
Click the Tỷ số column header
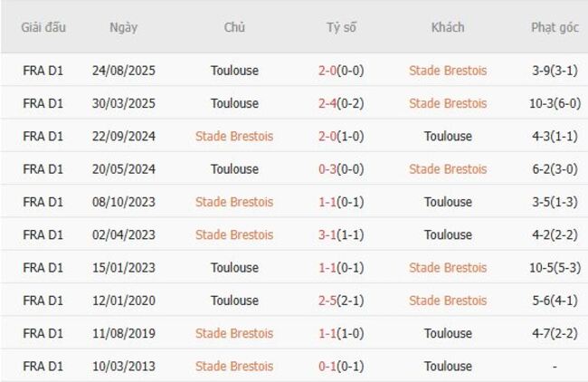click(341, 27)
